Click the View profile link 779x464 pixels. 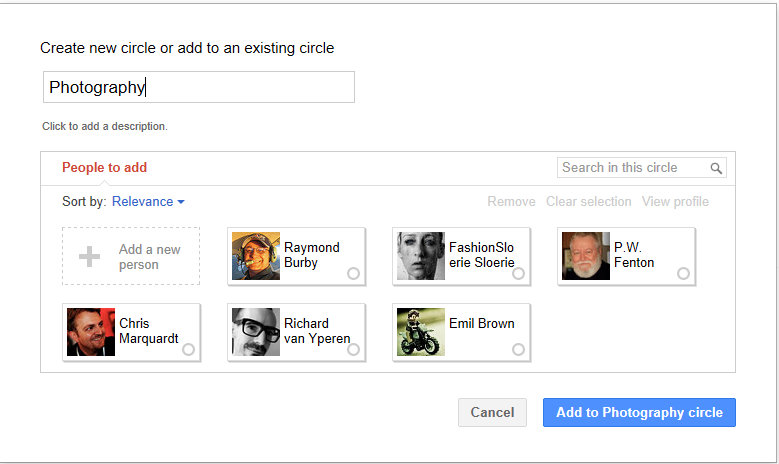point(675,201)
